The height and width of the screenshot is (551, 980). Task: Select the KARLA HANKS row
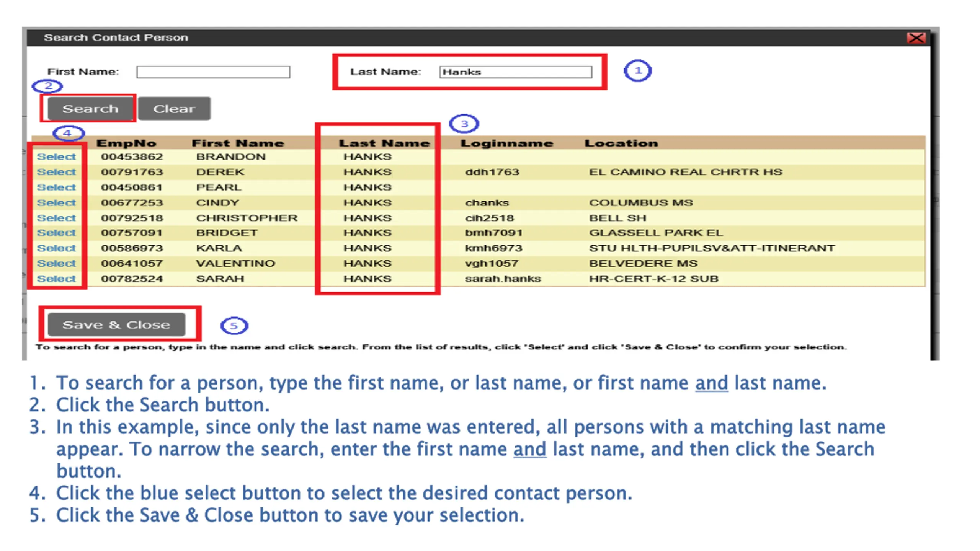point(56,248)
